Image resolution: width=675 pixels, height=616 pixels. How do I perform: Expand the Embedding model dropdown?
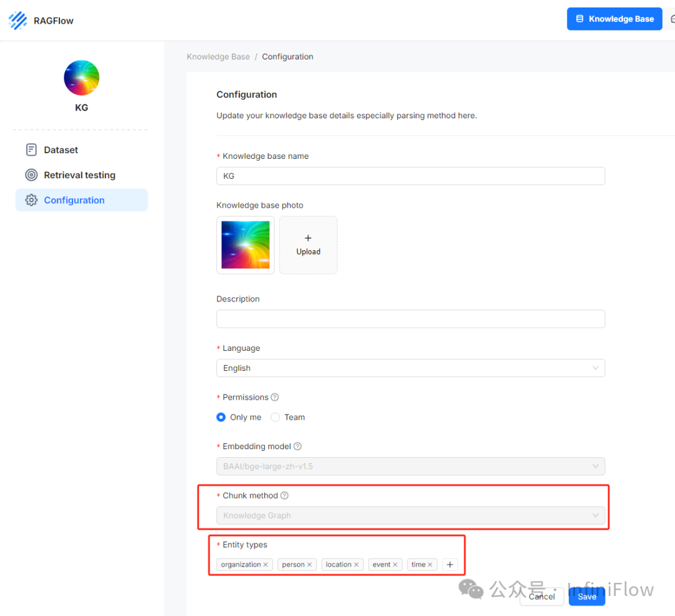410,467
